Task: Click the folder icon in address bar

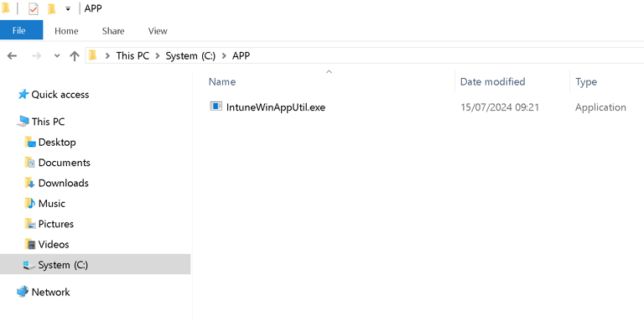Action: coord(93,55)
